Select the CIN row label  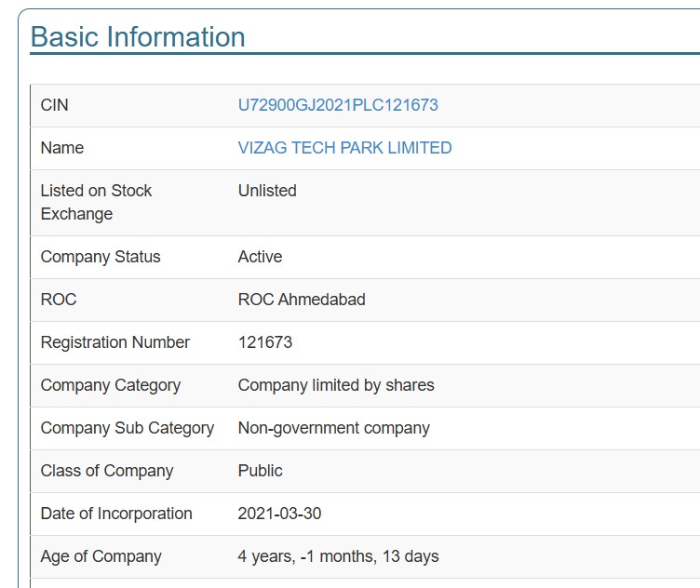55,105
